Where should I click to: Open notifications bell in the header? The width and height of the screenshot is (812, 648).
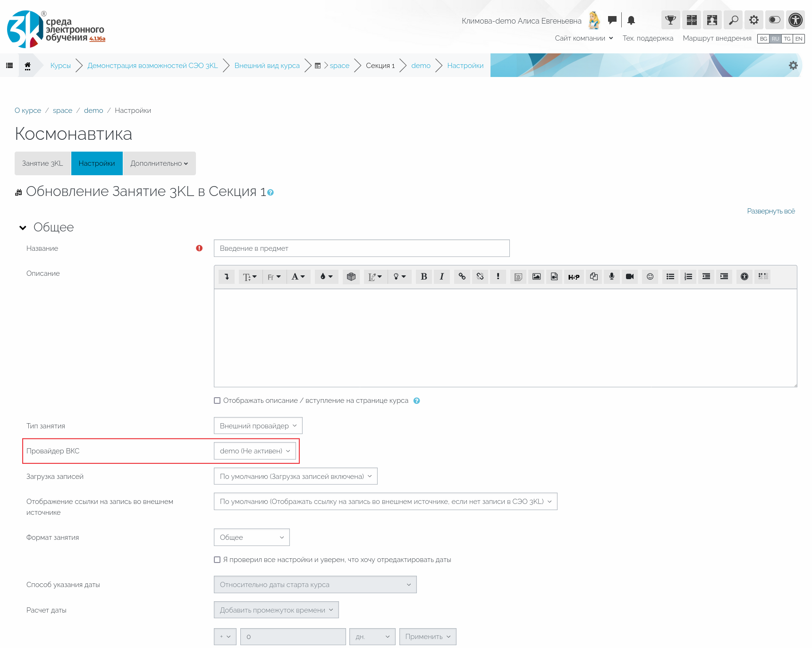pyautogui.click(x=631, y=20)
